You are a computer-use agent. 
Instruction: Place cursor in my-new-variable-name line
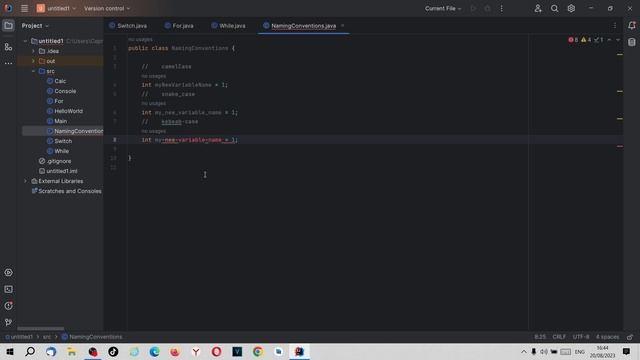click(189, 140)
